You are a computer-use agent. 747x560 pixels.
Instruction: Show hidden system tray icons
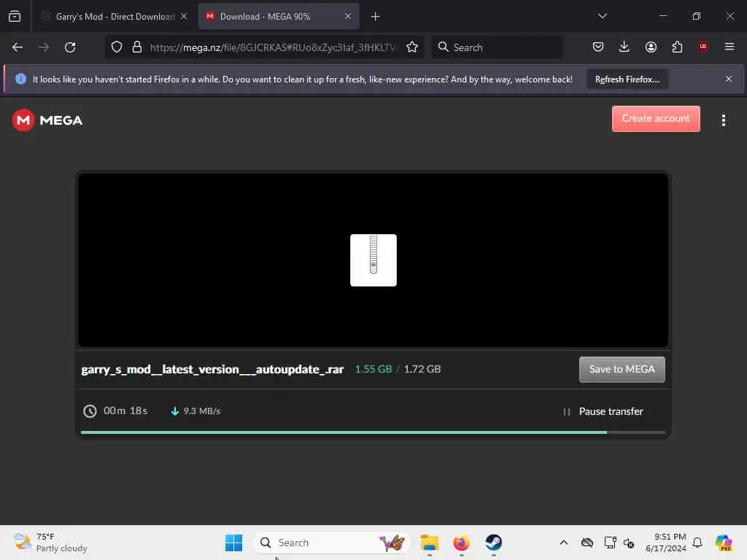coord(564,542)
